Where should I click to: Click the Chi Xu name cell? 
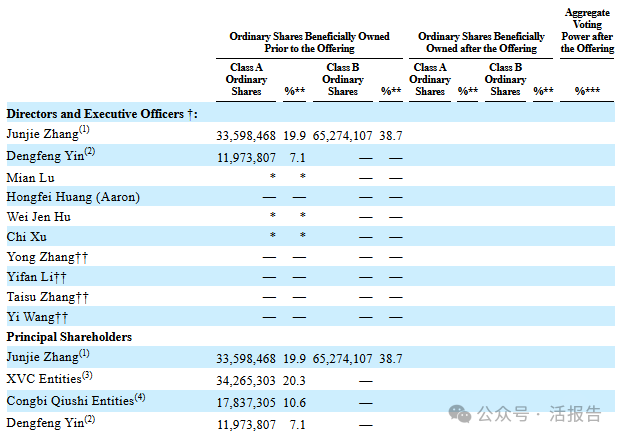(x=27, y=237)
